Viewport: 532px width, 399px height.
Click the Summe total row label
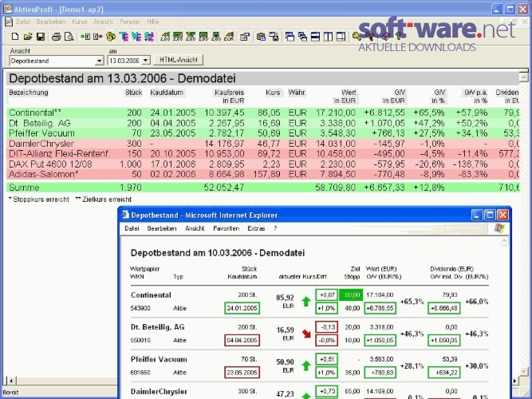tap(24, 188)
